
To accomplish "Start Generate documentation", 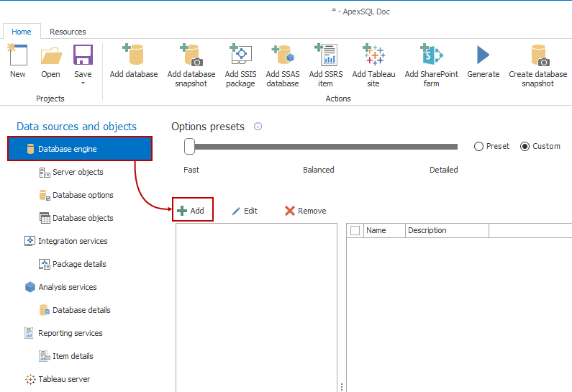I will click(483, 61).
